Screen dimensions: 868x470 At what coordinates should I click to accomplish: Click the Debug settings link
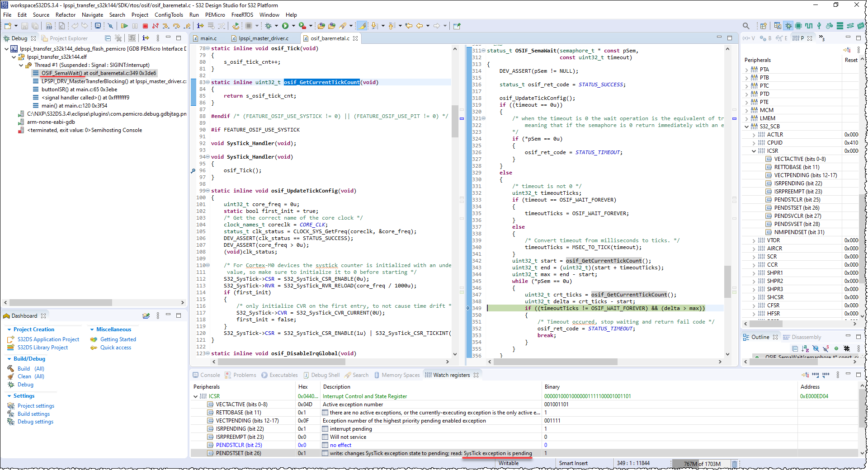pos(35,422)
